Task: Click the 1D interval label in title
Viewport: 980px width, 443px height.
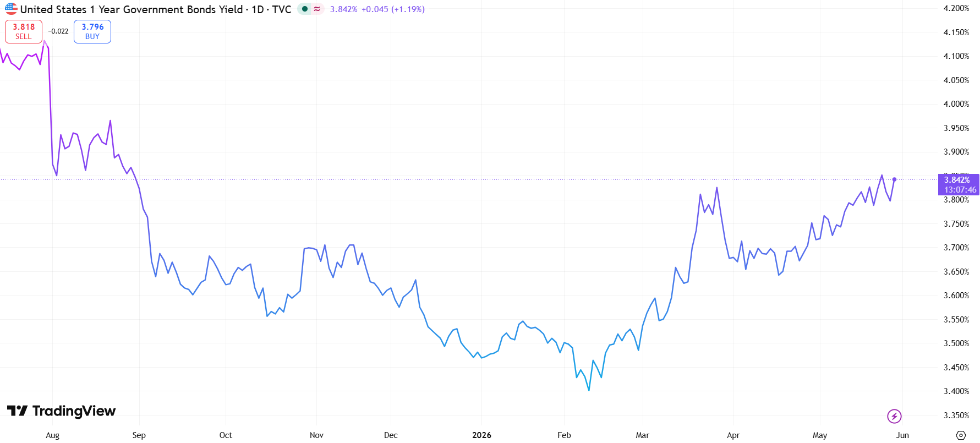Action: tap(258, 9)
